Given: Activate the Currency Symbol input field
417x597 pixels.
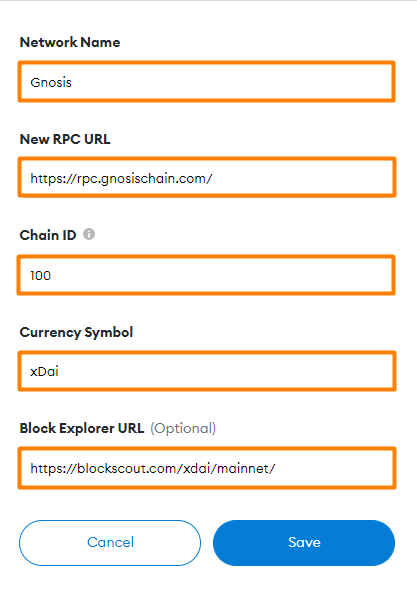Looking at the screenshot, I should [x=207, y=371].
